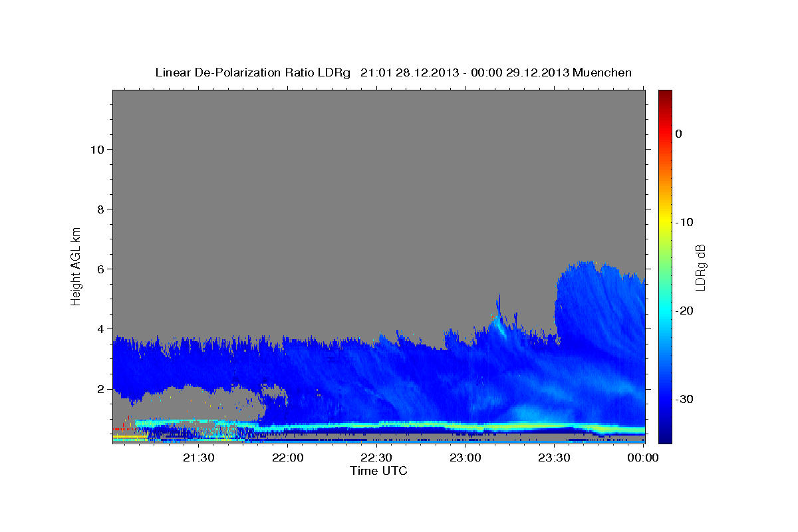Screen dimensions: 798x532
Task: Click the 21:30 time tick label
Action: coord(199,458)
